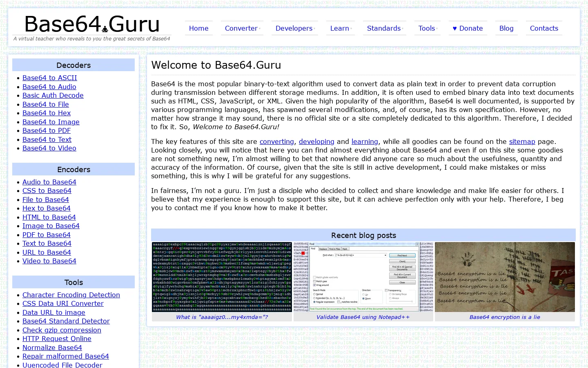Image resolution: width=588 pixels, height=368 pixels.
Task: Open the File to Base64 encoder
Action: pos(46,200)
